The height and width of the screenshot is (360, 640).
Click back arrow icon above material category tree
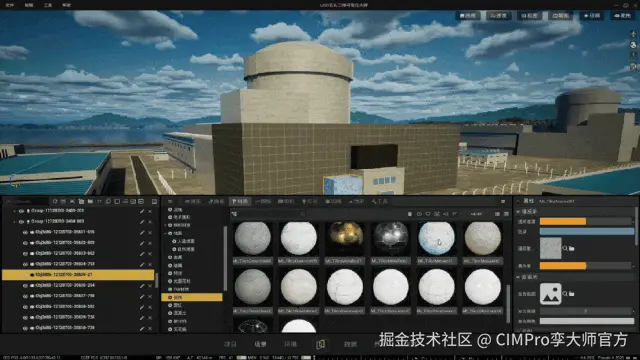point(170,201)
